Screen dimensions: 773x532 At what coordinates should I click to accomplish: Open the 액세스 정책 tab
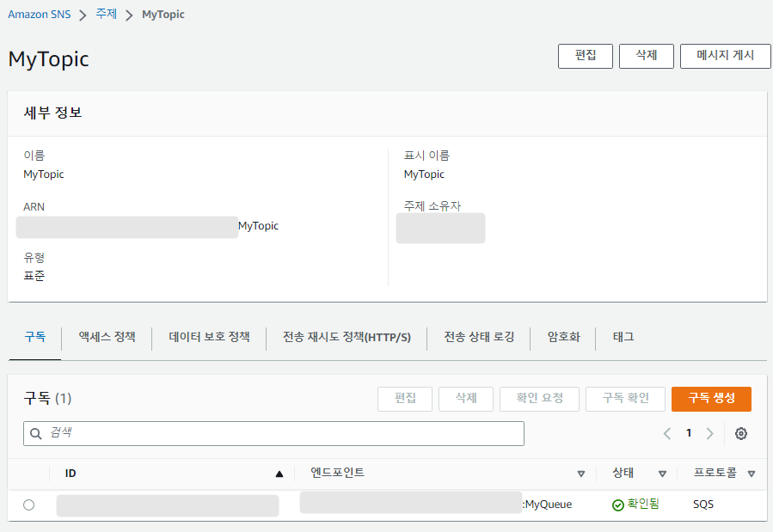point(107,337)
